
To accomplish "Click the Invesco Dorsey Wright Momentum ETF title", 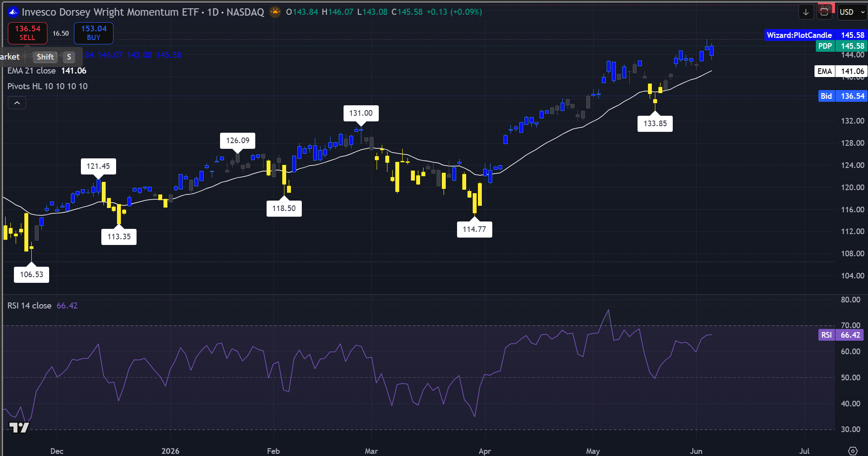I will click(110, 12).
